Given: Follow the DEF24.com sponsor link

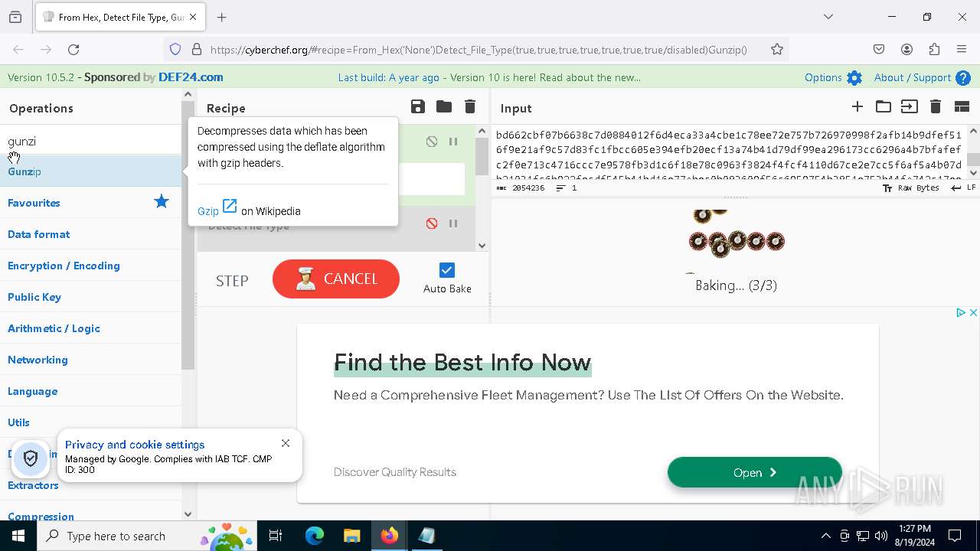Looking at the screenshot, I should point(191,77).
